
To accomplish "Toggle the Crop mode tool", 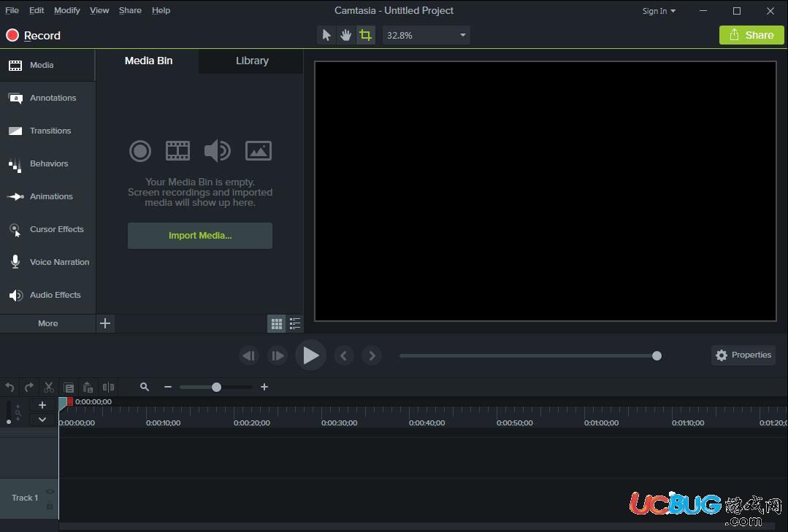I will (365, 35).
